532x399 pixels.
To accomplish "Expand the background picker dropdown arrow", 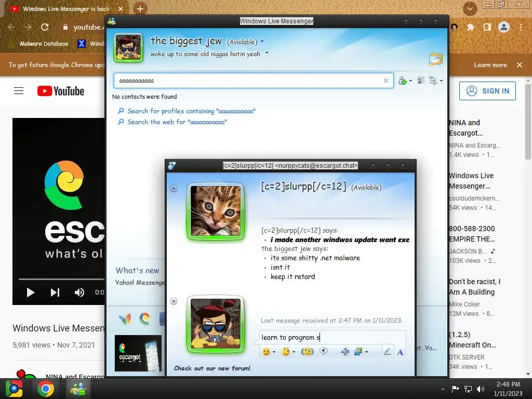I will tap(366, 352).
